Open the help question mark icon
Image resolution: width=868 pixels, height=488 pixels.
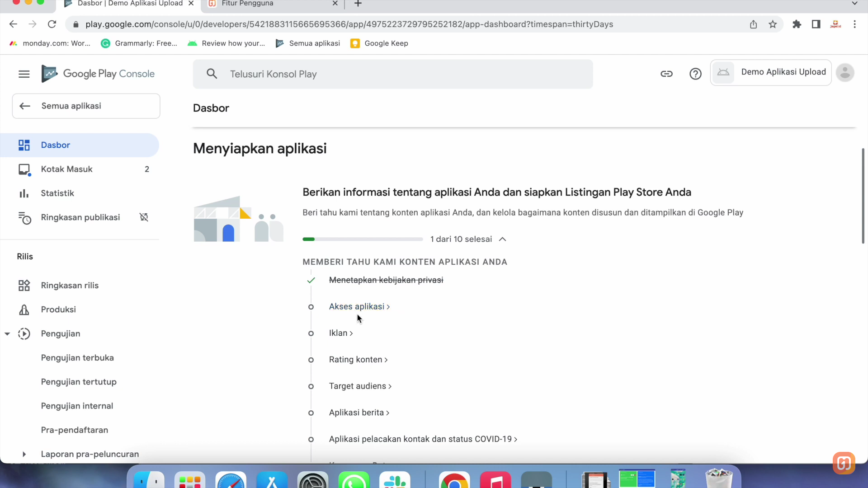(695, 74)
